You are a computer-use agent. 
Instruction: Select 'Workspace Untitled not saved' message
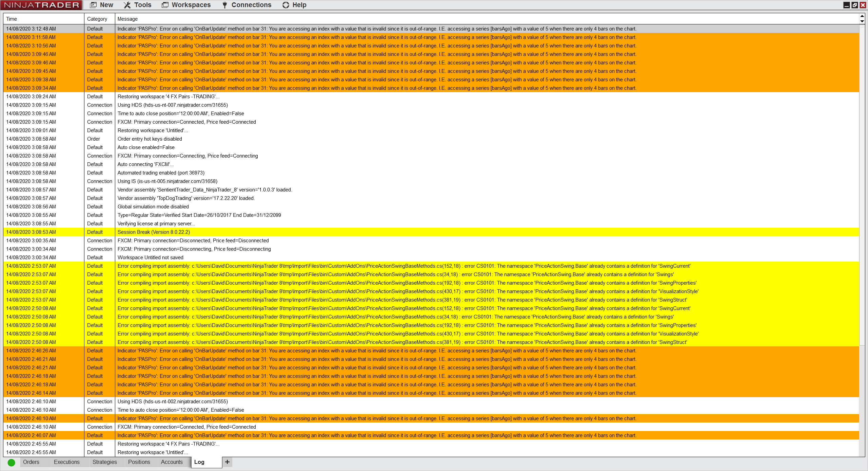click(150, 258)
